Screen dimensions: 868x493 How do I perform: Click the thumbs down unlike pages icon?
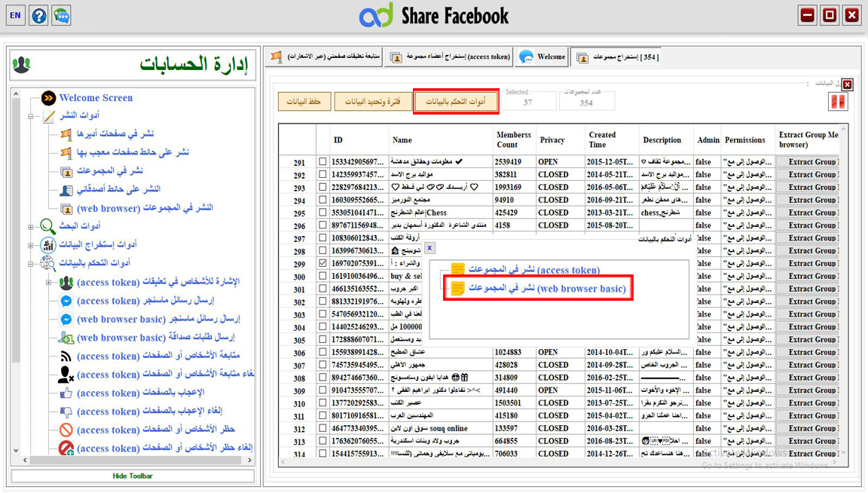(66, 412)
